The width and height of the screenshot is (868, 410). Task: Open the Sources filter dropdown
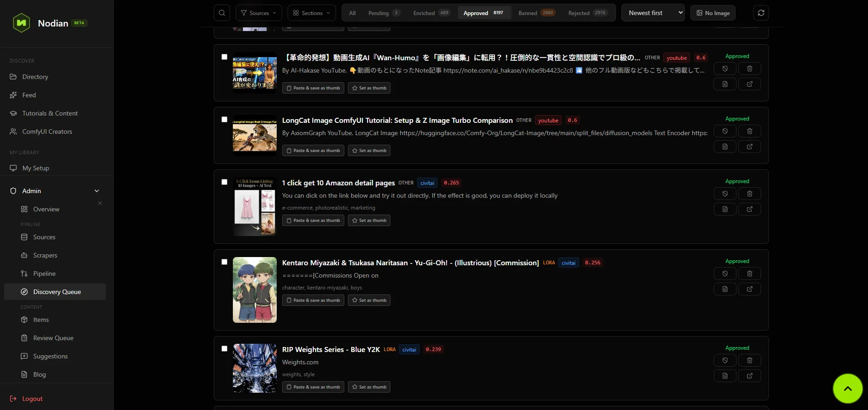258,13
